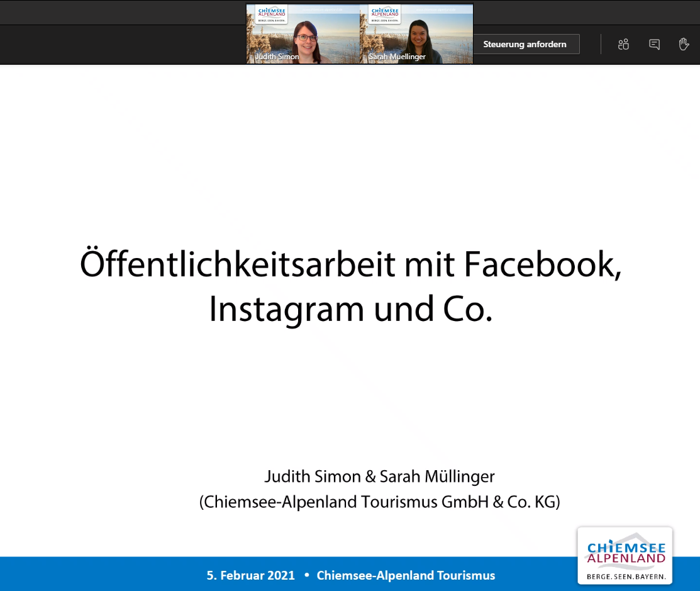Click the 'Judith Simon' name label on video
Screen dimensions: 700x591
(x=277, y=57)
